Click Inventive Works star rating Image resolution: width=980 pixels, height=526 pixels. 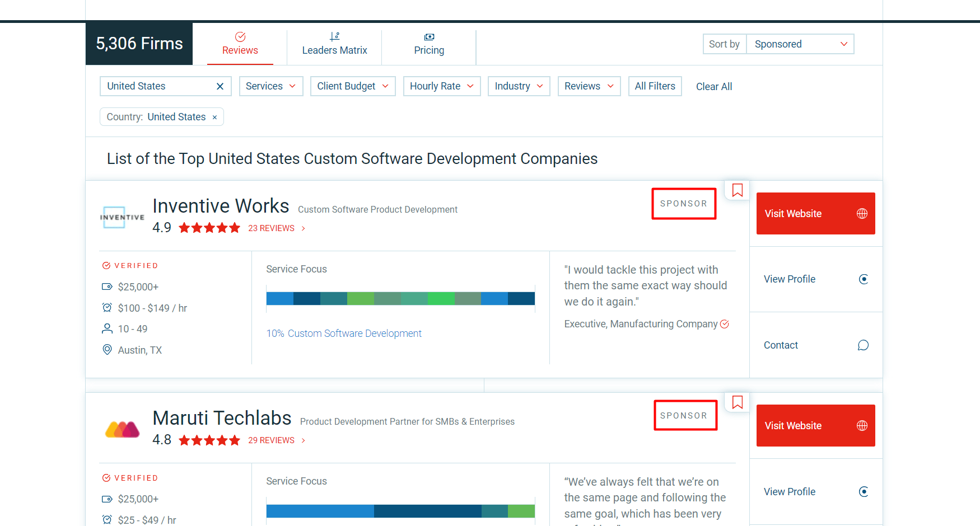(x=209, y=228)
